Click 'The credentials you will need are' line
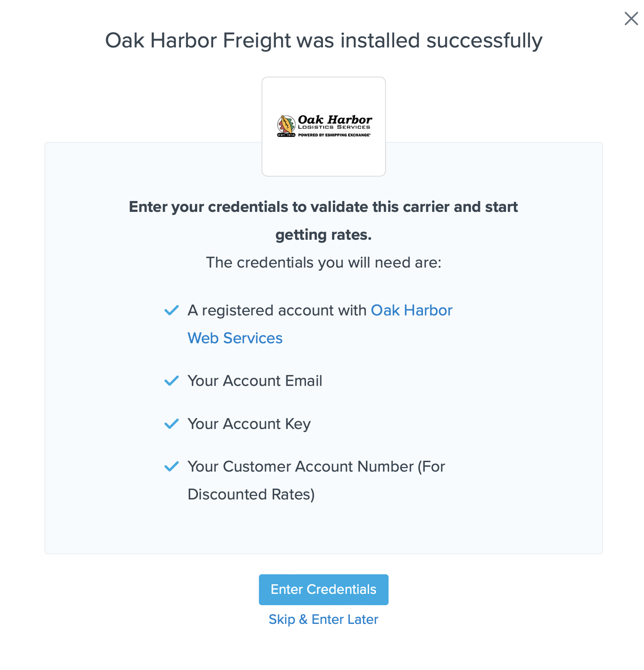Screen dimensions: 644x670 pos(323,263)
